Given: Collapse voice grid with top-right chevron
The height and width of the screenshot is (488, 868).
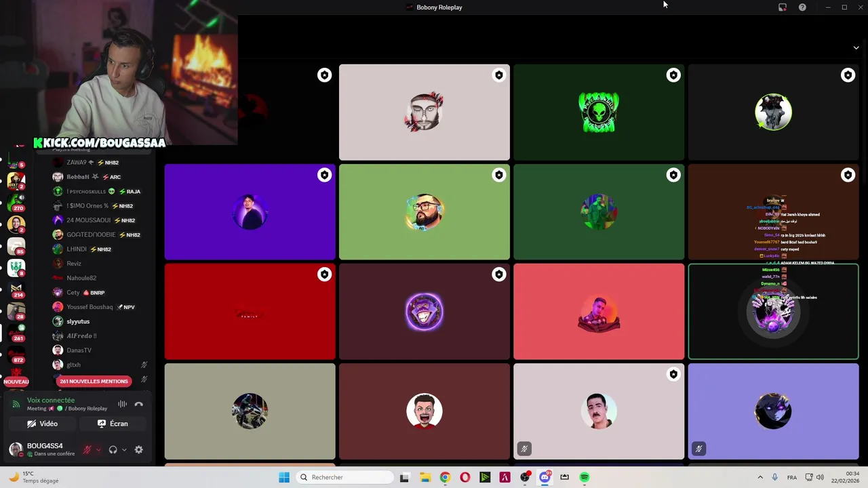Looking at the screenshot, I should [856, 47].
